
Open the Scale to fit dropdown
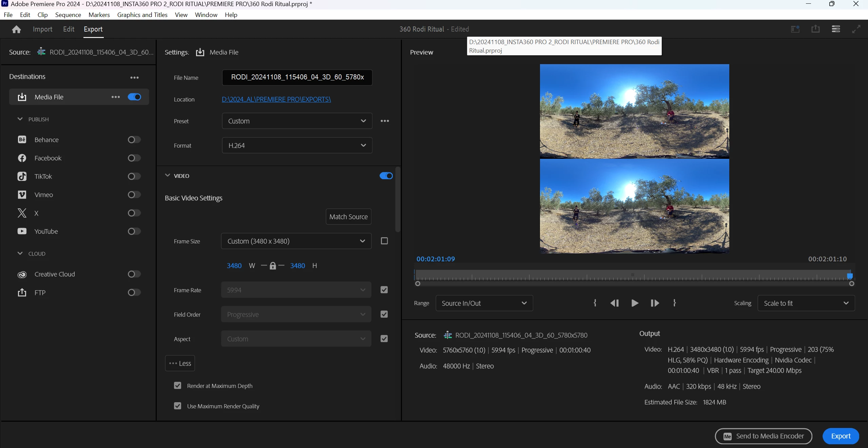[806, 303]
